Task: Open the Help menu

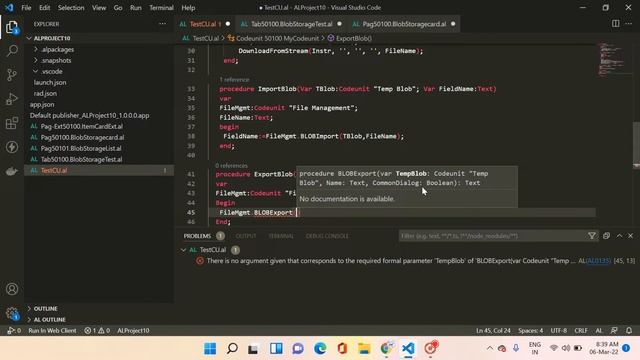Action: point(188,7)
